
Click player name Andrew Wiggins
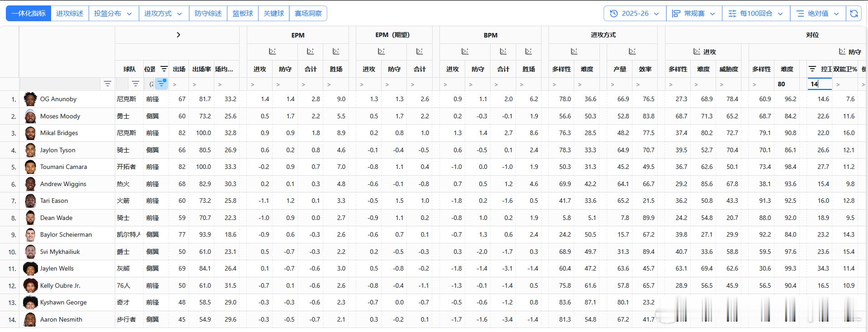[63, 184]
